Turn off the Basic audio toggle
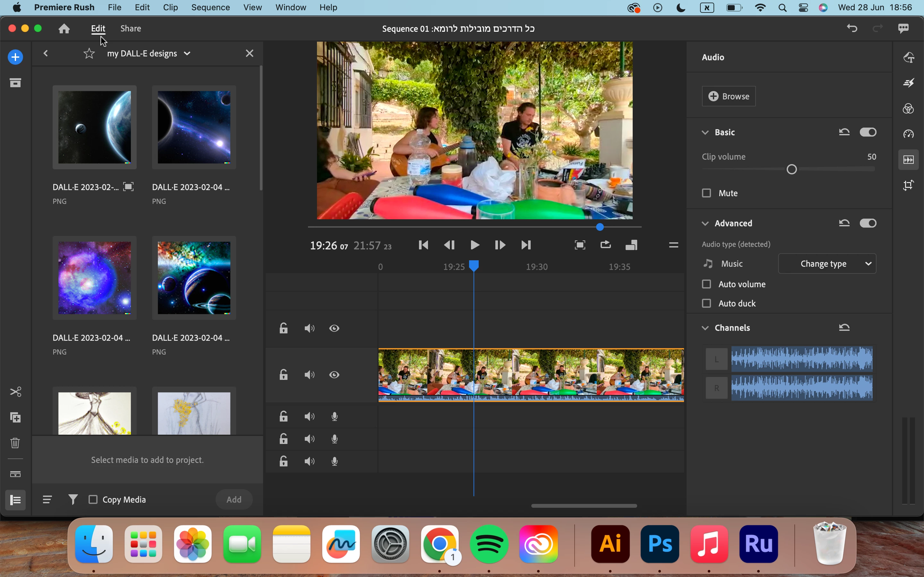The height and width of the screenshot is (577, 924). coord(868,132)
